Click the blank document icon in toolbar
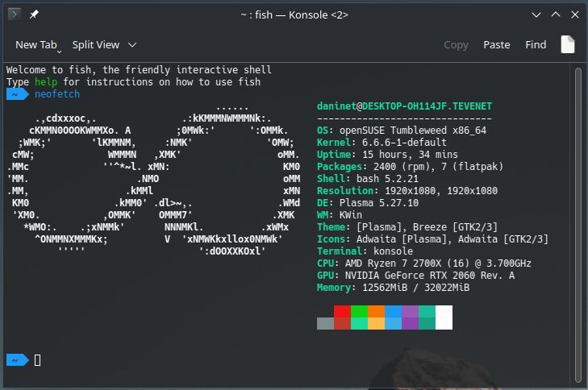The height and width of the screenshot is (390, 588). click(568, 44)
